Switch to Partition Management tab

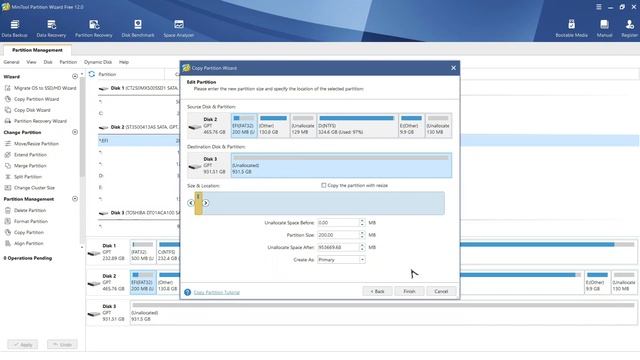(x=37, y=50)
